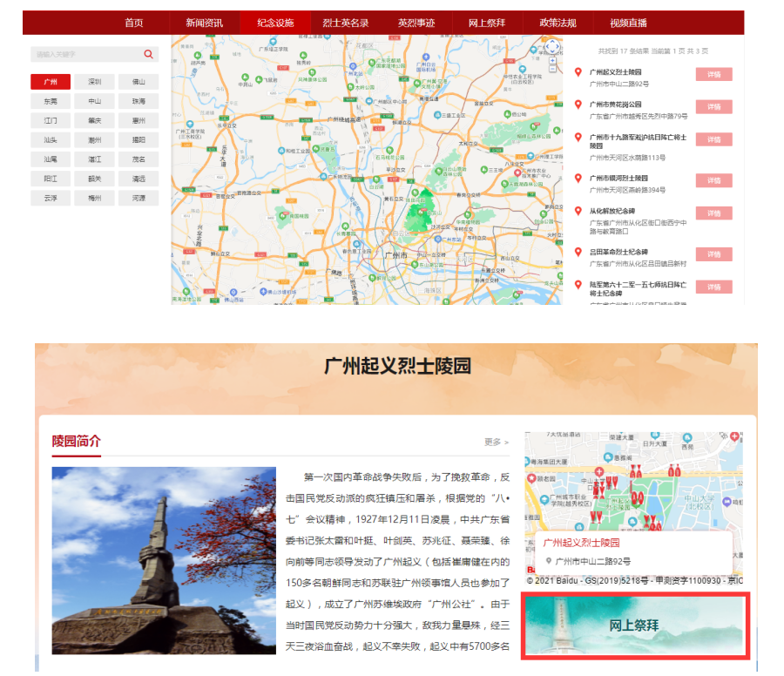The width and height of the screenshot is (784, 676).
Task: Click 详情 for 广州市银河烈士陵园
Action: [714, 180]
